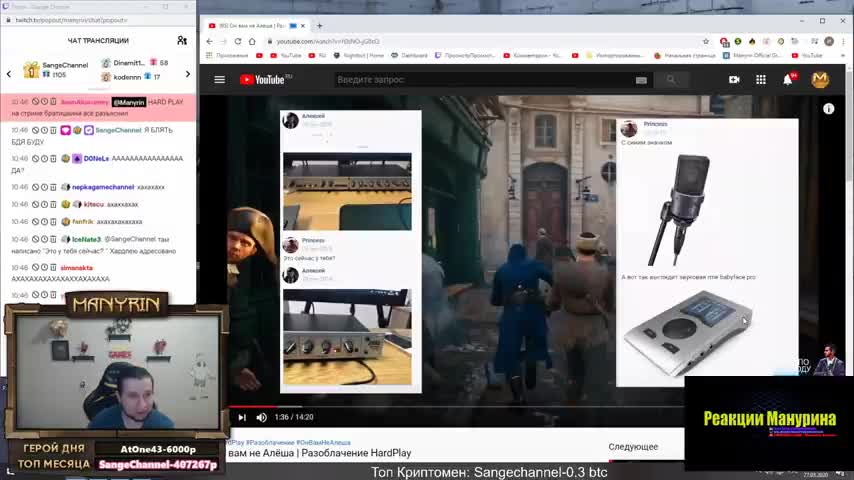
Task: Go back in the Chrome browser
Action: click(x=210, y=41)
